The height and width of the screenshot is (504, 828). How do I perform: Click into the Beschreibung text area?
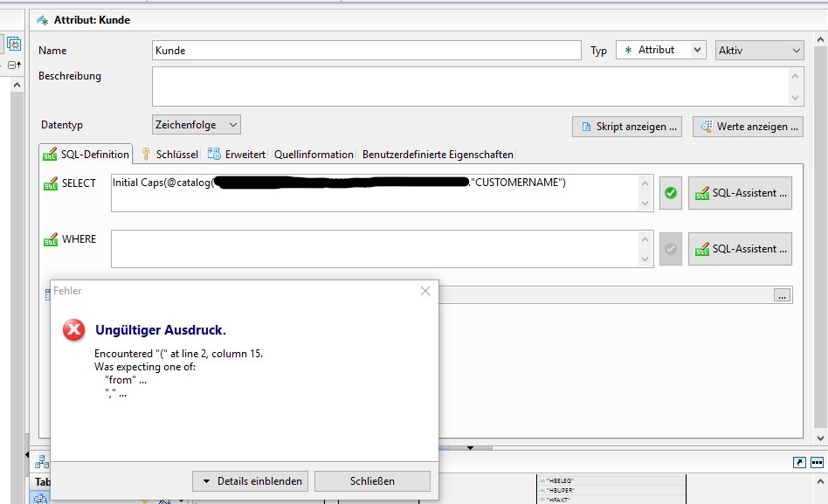pos(478,86)
